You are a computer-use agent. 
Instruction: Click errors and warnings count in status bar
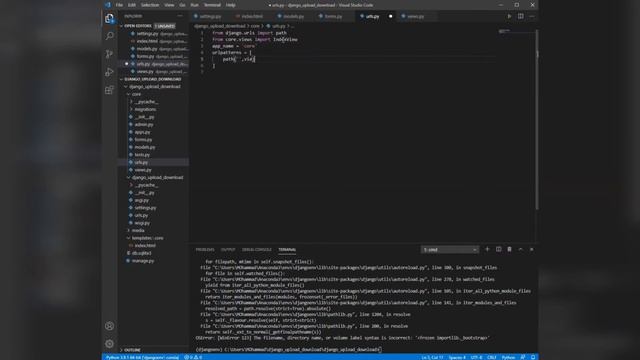pos(193,357)
